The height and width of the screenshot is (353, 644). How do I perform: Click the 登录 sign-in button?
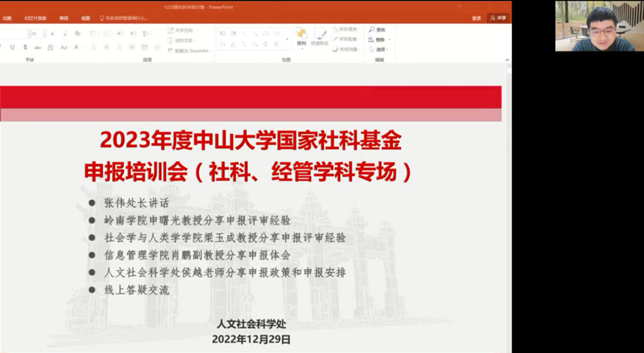(x=476, y=18)
